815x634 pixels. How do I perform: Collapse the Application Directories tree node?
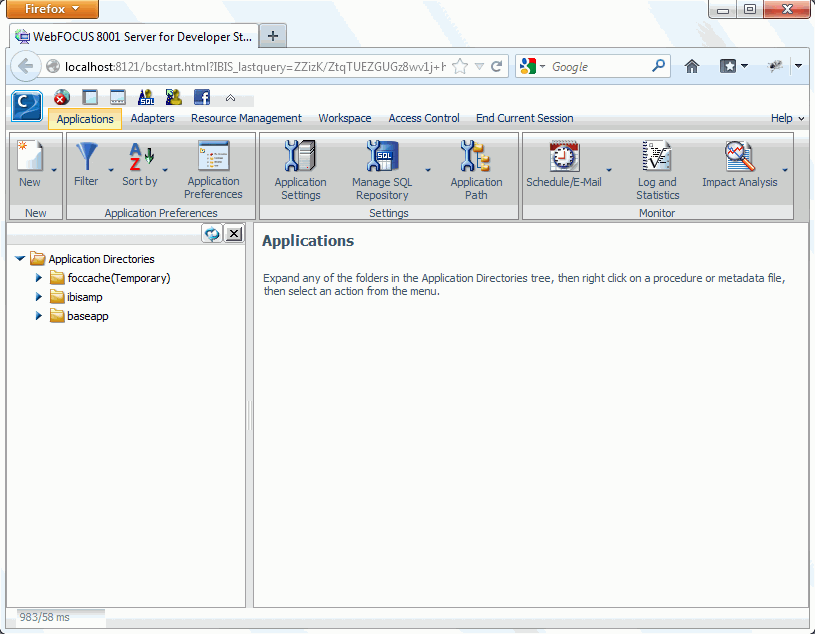click(20, 258)
